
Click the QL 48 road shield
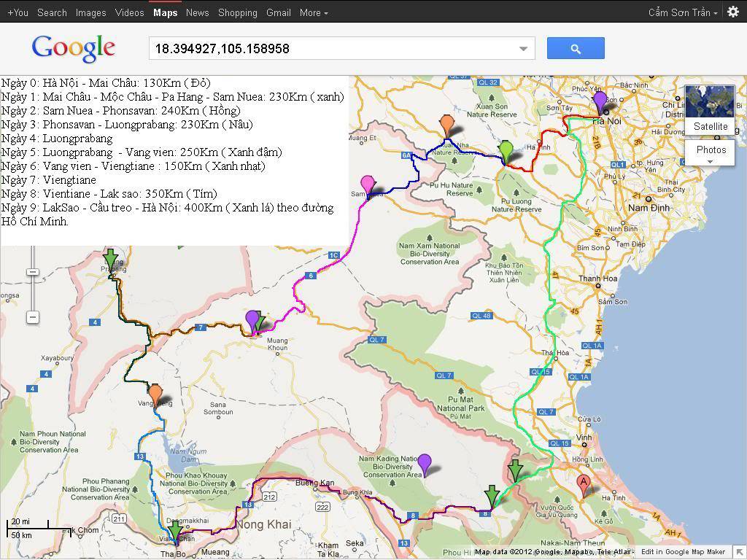481,316
